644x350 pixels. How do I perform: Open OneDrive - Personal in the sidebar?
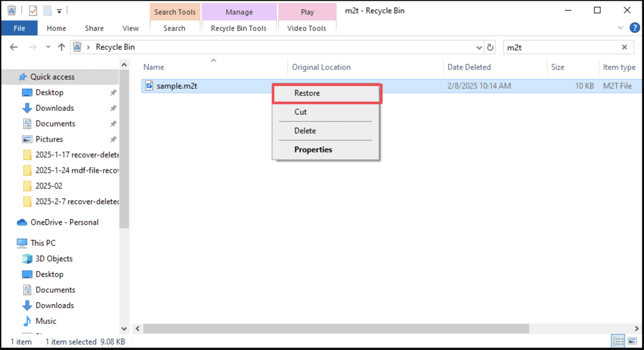pos(64,222)
